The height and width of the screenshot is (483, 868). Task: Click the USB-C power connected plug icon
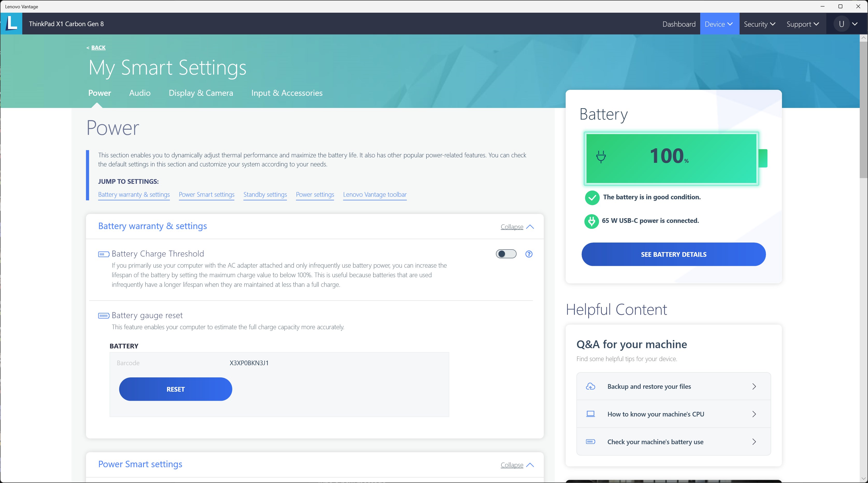click(591, 221)
